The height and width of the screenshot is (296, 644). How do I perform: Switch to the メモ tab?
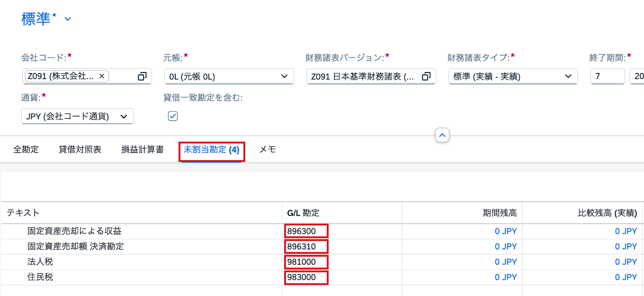pyautogui.click(x=268, y=150)
